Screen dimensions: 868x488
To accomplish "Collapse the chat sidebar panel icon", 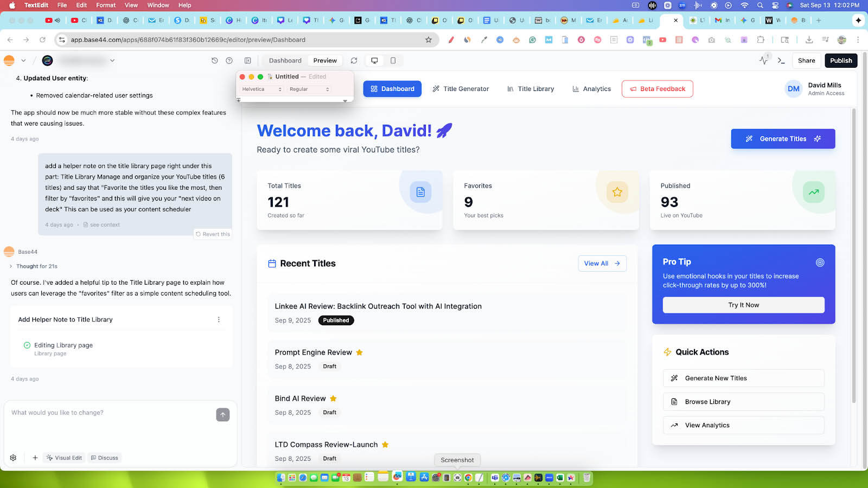I will 248,61.
